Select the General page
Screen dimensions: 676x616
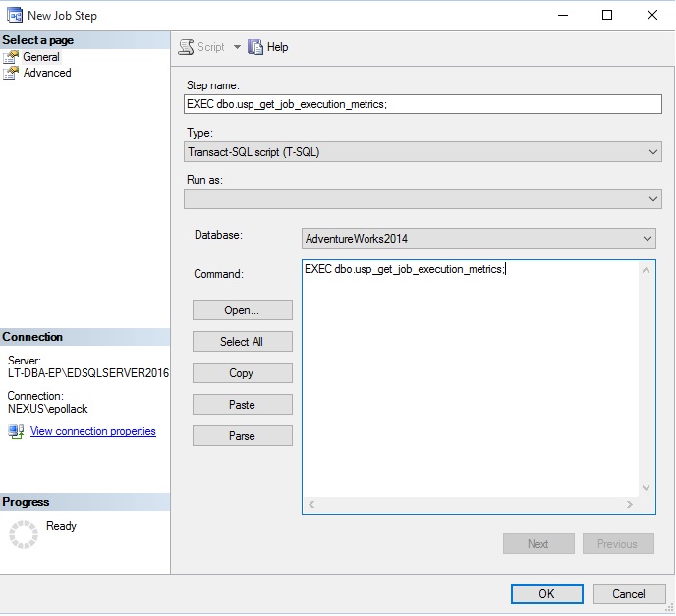41,57
